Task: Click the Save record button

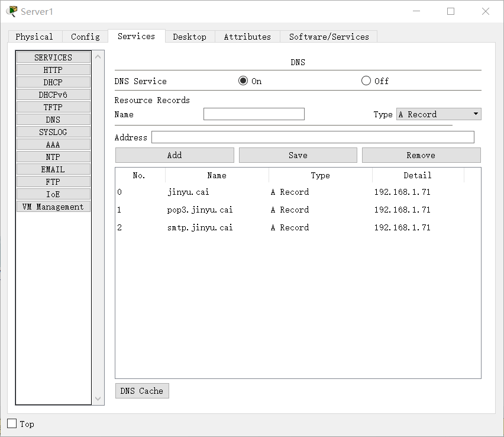Action: click(298, 155)
